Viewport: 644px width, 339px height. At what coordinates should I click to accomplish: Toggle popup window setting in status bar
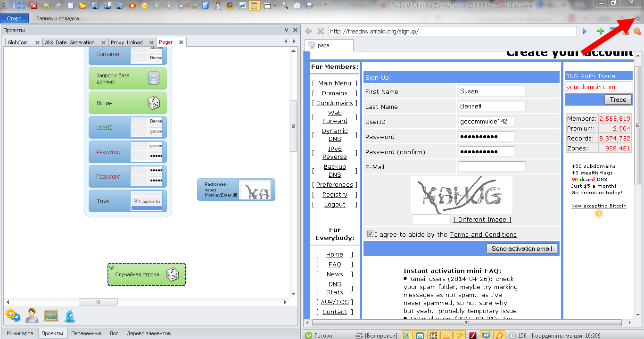click(420, 335)
